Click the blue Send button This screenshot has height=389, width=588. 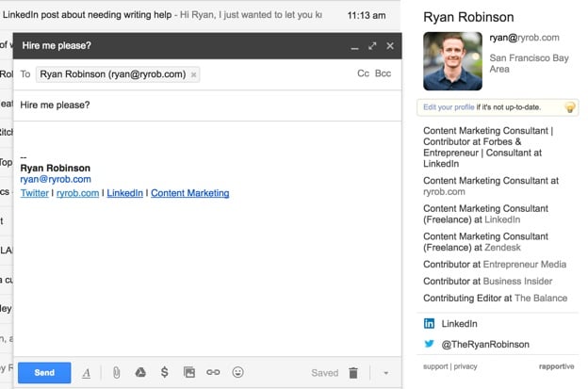coord(44,372)
